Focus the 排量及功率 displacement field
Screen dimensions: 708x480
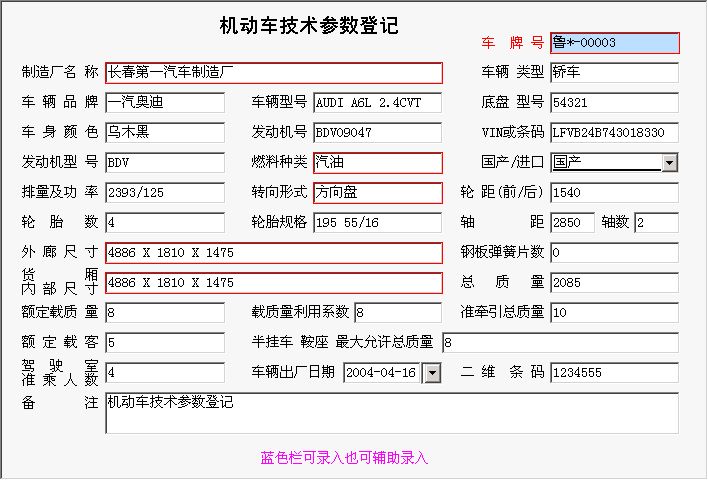coord(164,193)
